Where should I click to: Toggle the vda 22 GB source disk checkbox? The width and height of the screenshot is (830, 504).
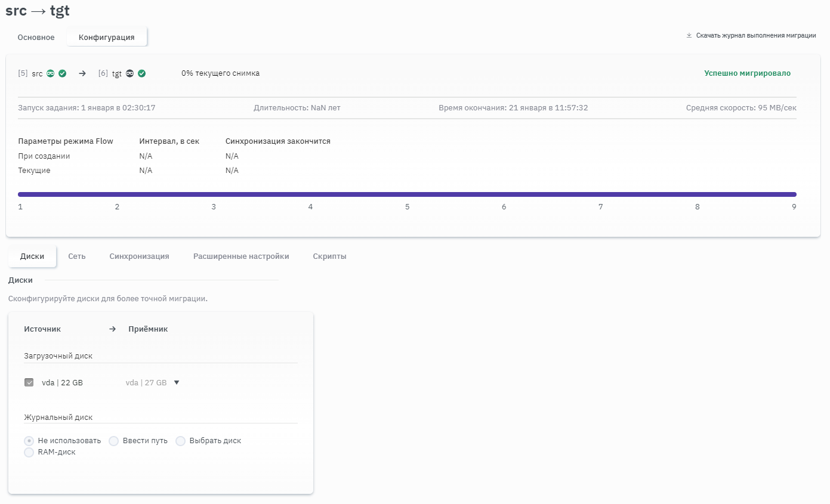pyautogui.click(x=29, y=383)
